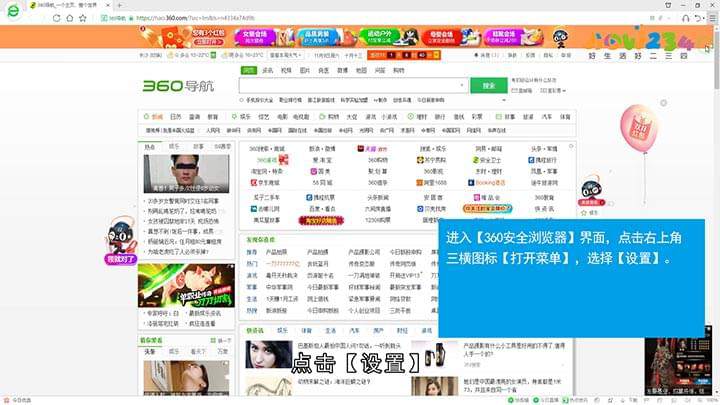Switch to the 汽车 feed tab

click(x=354, y=331)
